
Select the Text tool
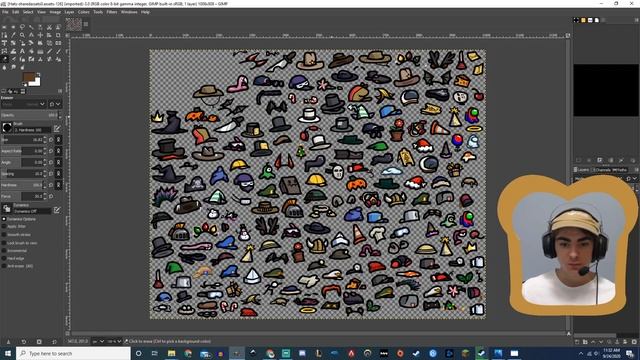(x=22, y=51)
